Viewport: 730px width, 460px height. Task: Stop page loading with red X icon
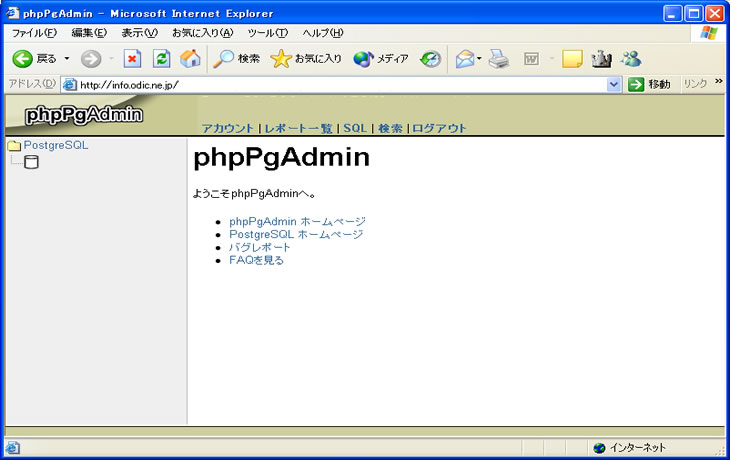(x=132, y=59)
